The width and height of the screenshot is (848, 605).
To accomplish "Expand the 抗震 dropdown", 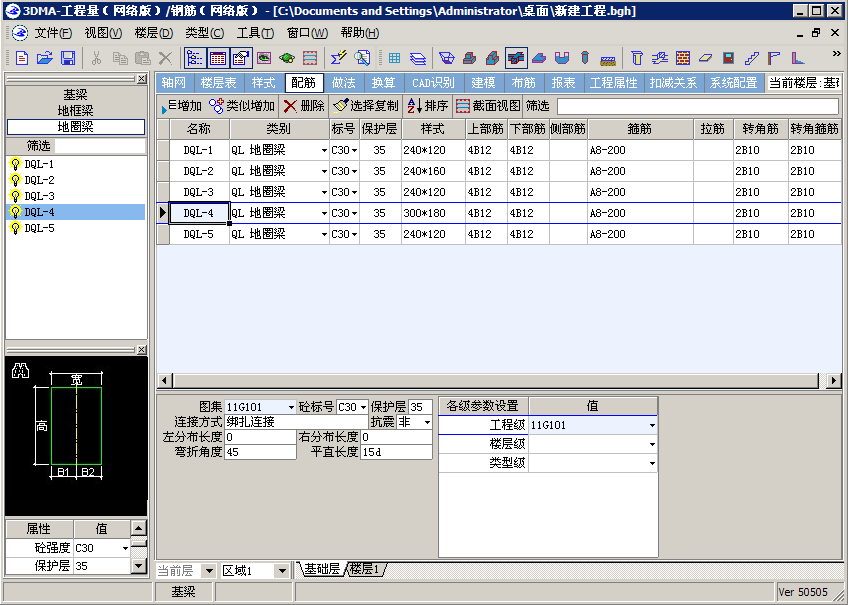I will 427,423.
